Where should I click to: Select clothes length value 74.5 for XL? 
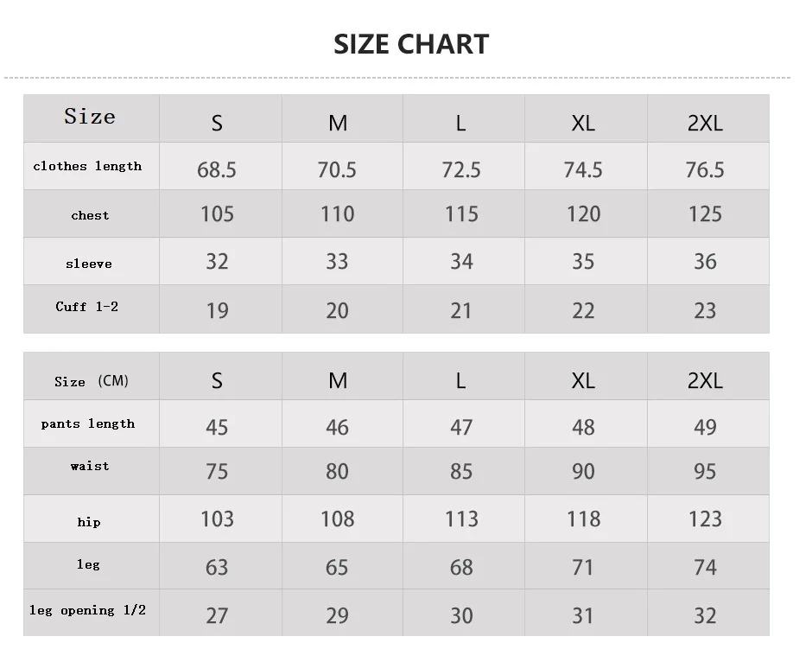coord(583,170)
